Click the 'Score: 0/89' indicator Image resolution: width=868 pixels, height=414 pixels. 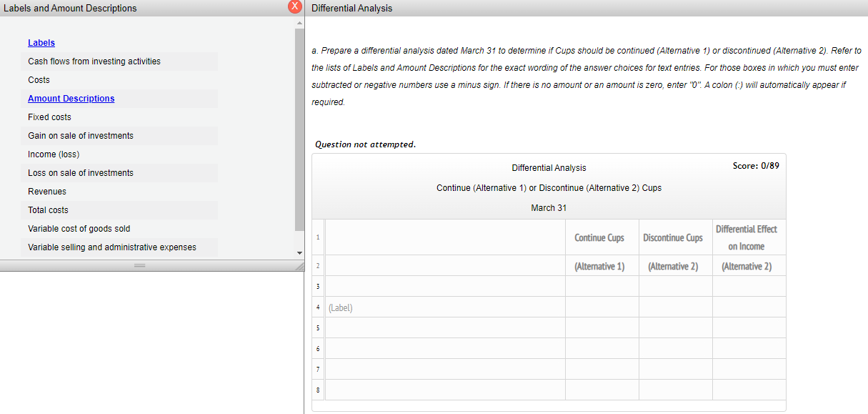[x=756, y=166]
